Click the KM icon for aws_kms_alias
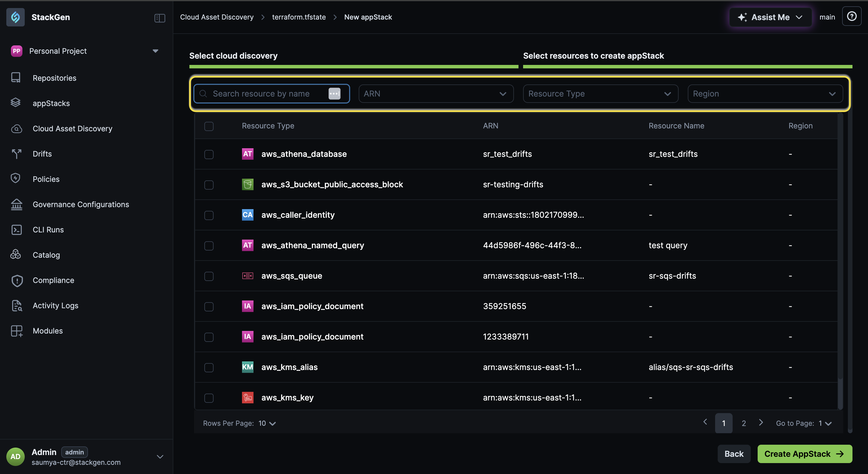Screen dimensions: 868x474 pyautogui.click(x=248, y=367)
